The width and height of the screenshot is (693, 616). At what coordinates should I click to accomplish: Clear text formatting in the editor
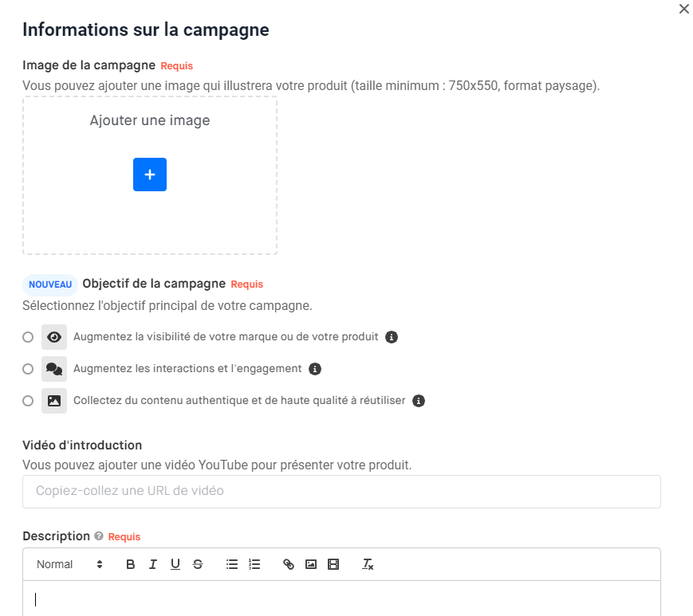click(x=368, y=564)
